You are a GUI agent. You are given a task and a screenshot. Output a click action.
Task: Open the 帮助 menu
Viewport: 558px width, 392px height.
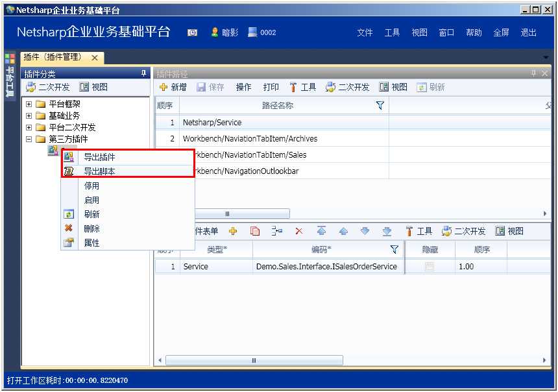coord(474,32)
